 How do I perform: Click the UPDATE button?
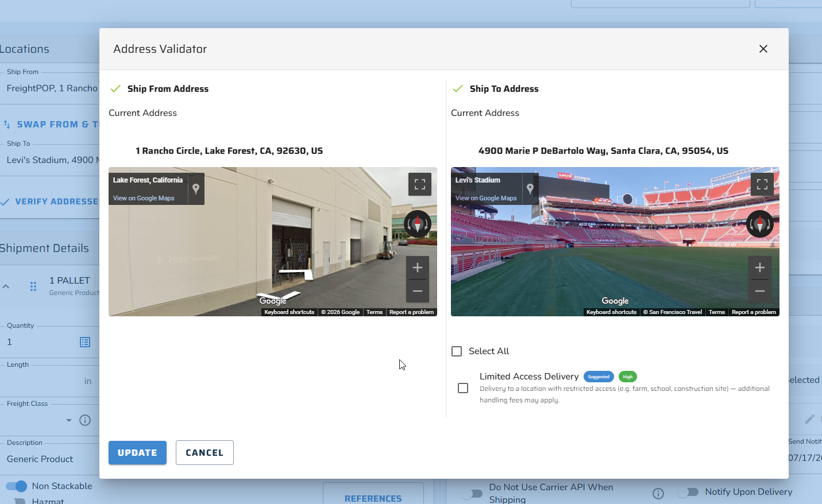(137, 453)
